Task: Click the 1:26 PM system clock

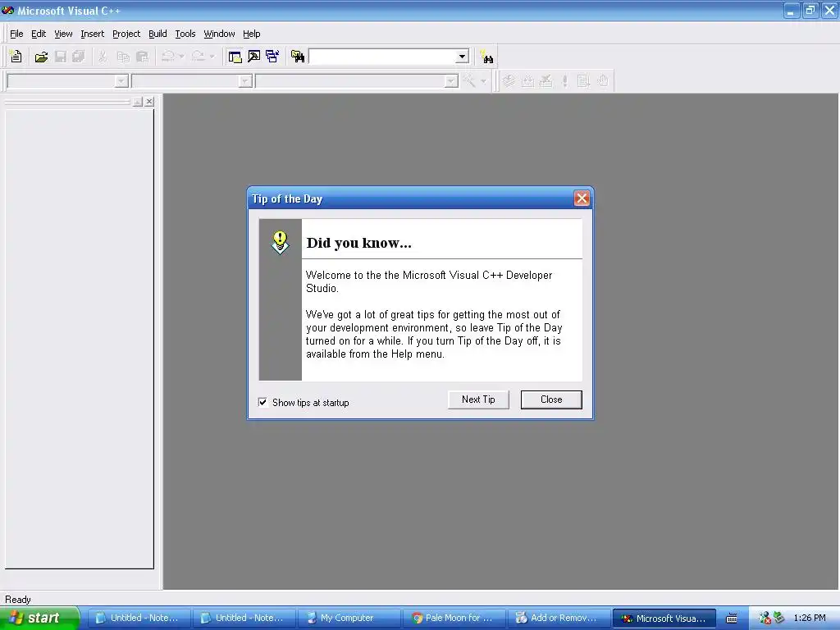Action: point(810,619)
